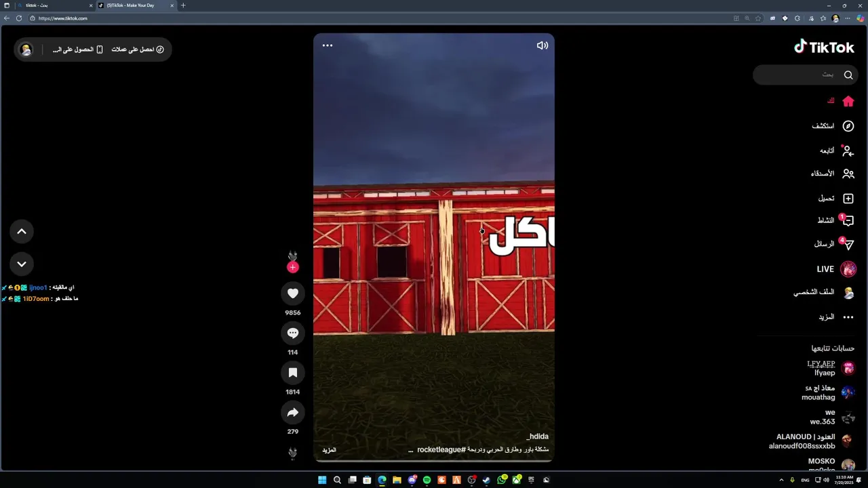Expand caption with المزيد link
Viewport: 868px width, 488px height.
[x=329, y=450]
